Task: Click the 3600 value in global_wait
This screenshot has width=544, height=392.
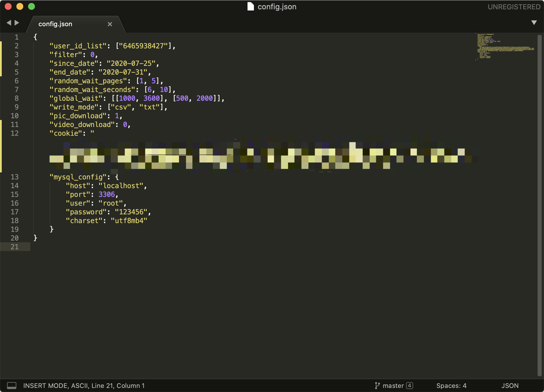Action: [152, 98]
